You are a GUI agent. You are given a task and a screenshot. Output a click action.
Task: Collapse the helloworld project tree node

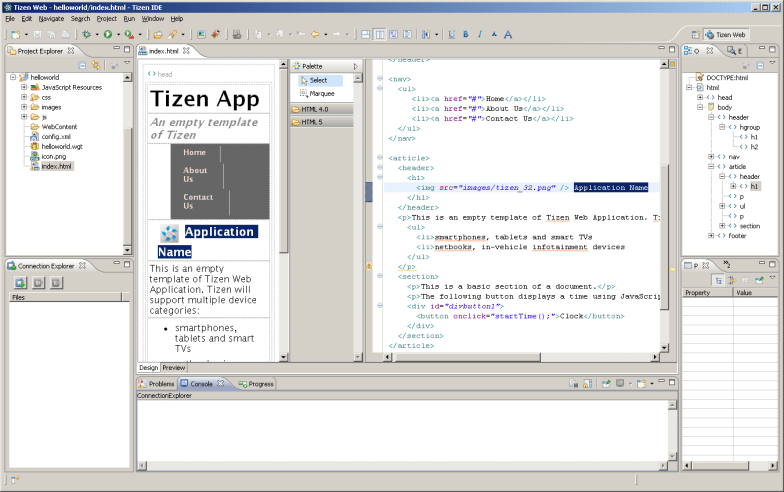tap(13, 77)
